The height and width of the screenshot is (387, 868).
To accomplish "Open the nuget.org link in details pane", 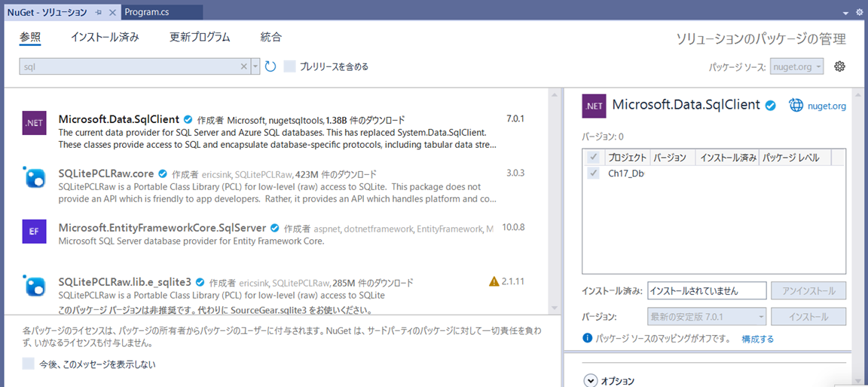I will [827, 106].
